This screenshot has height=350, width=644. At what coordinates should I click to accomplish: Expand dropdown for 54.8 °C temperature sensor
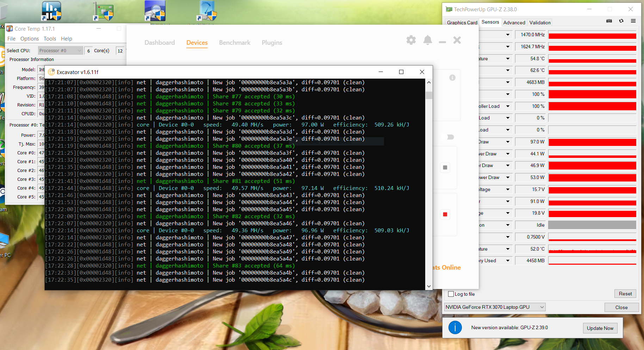tap(508, 59)
